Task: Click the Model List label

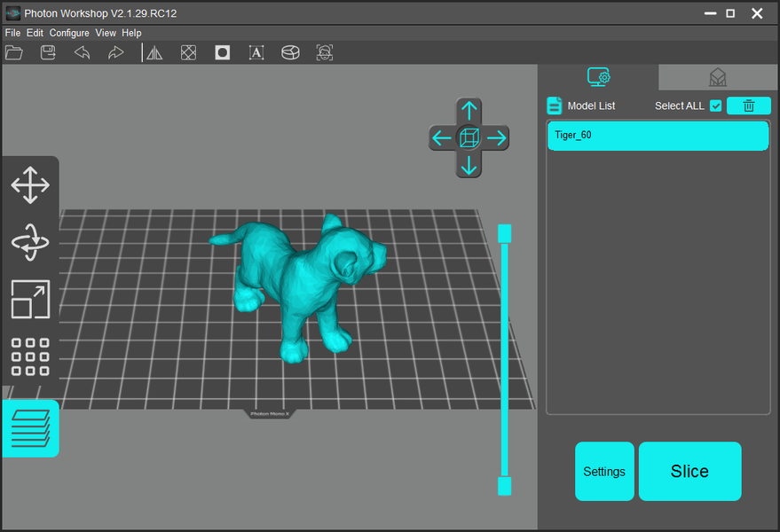Action: [x=592, y=106]
